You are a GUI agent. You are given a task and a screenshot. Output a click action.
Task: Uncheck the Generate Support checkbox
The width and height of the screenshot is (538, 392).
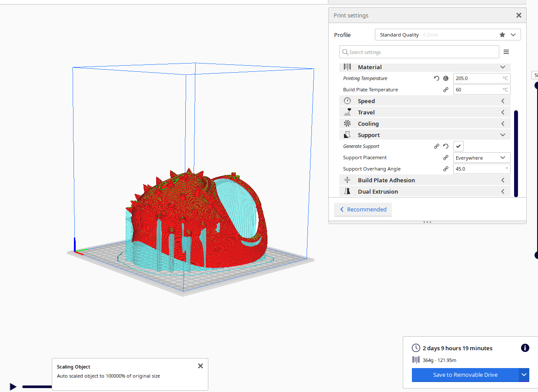click(458, 146)
